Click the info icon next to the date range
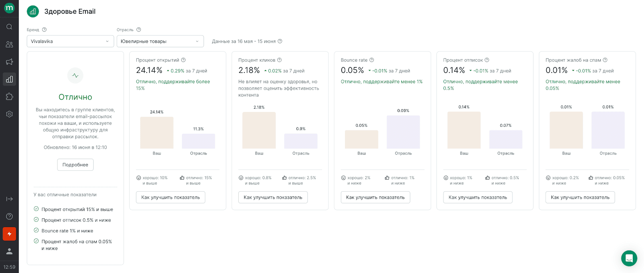Viewport: 644px width, 273px height. tap(280, 41)
